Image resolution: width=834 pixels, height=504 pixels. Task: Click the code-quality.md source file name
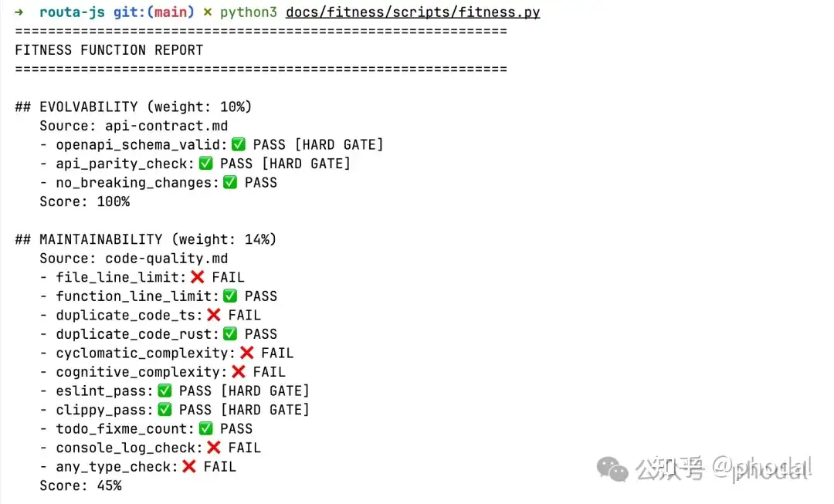click(167, 259)
